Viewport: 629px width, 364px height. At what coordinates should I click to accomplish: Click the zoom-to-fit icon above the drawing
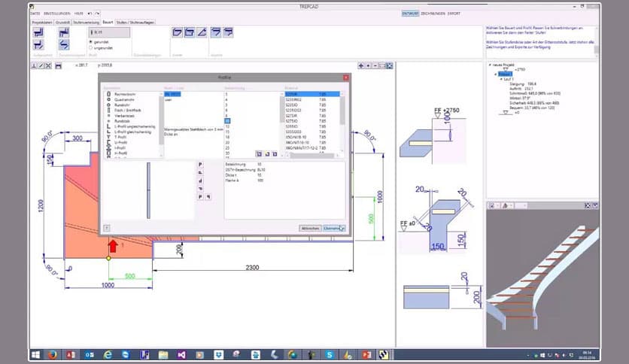(389, 65)
